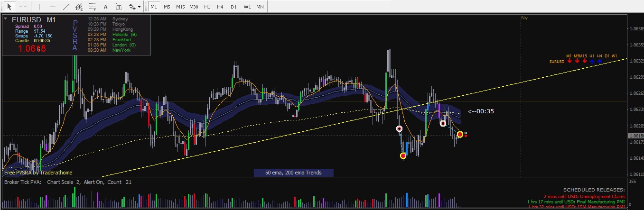Select the trendline drawing tool
The height and width of the screenshot is (210, 644).
66,7
